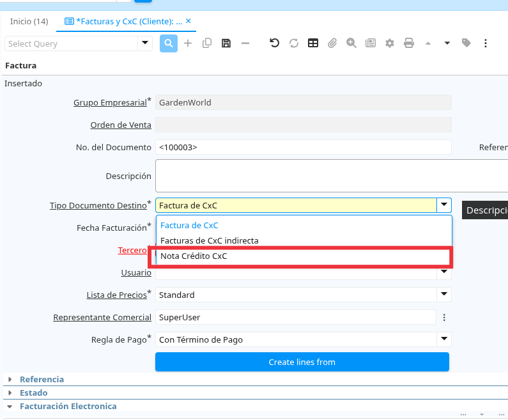
Task: Open process gear icon in toolbar
Action: [390, 43]
